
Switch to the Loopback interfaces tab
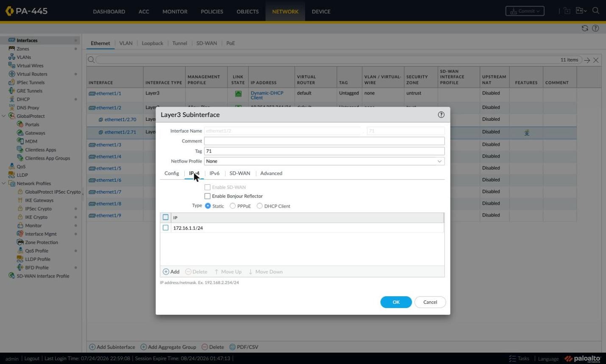point(153,43)
